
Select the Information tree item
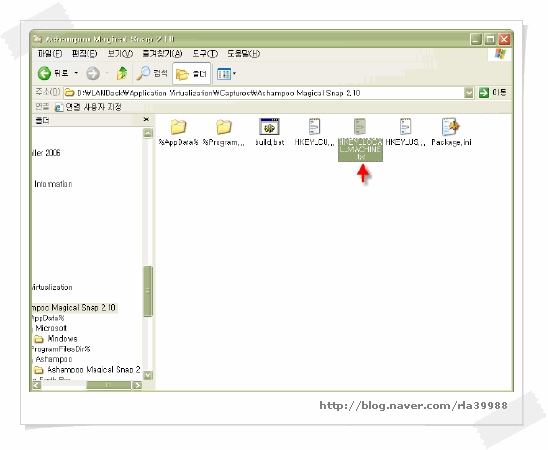point(53,184)
